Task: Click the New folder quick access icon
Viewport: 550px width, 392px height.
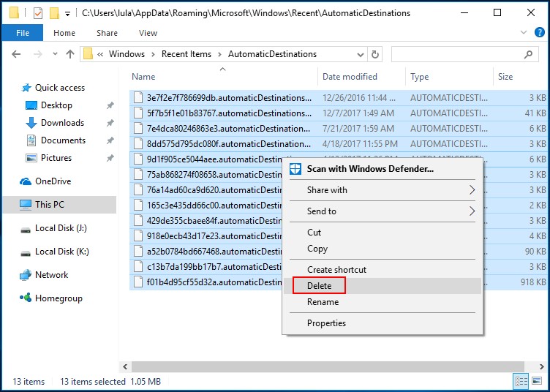Action: 54,13
